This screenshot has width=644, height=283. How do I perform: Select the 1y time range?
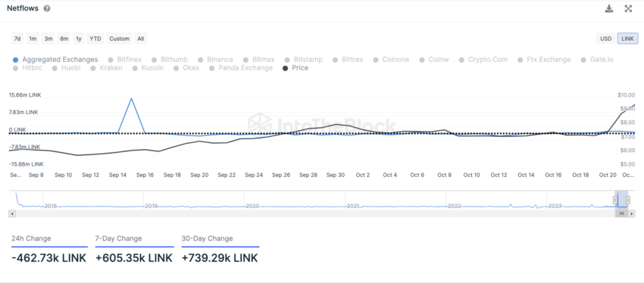point(78,39)
